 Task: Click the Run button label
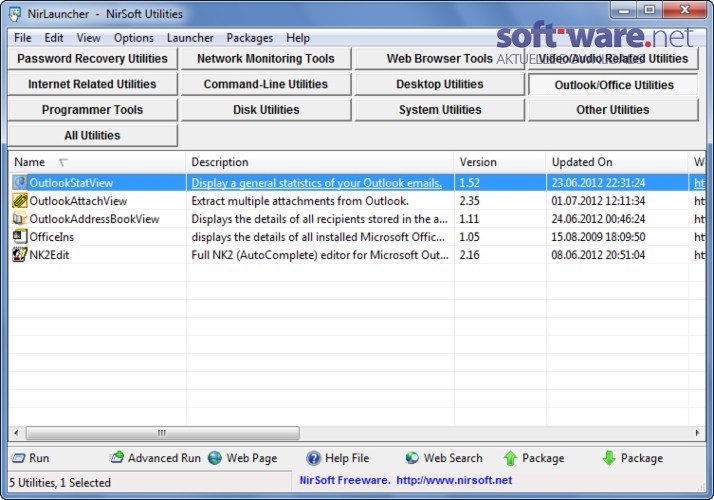39,458
